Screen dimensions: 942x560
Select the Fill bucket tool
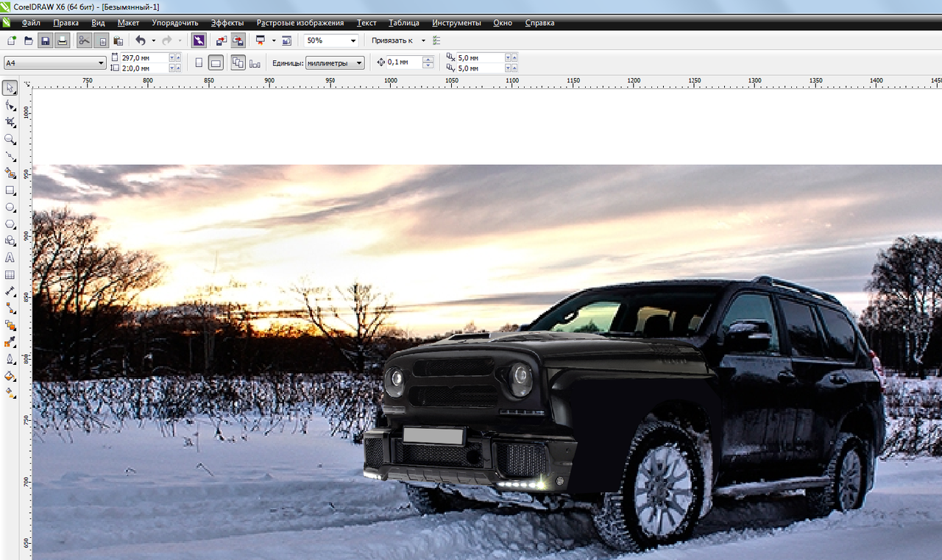click(x=10, y=376)
